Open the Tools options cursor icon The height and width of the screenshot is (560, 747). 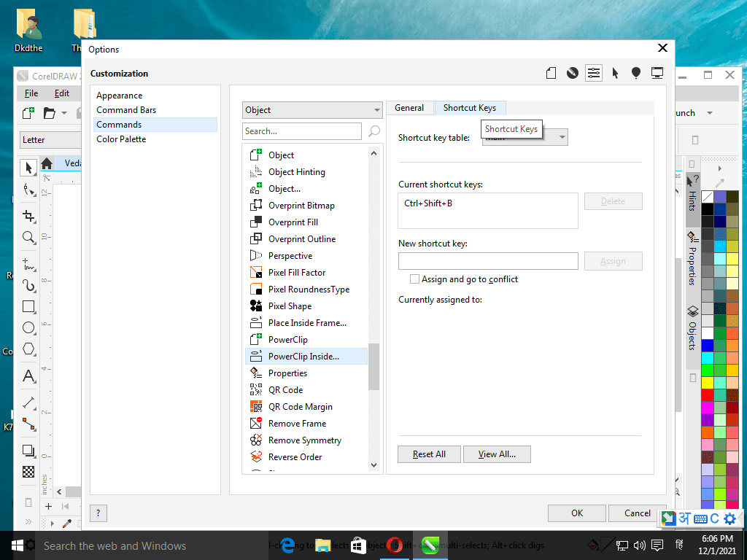[615, 73]
